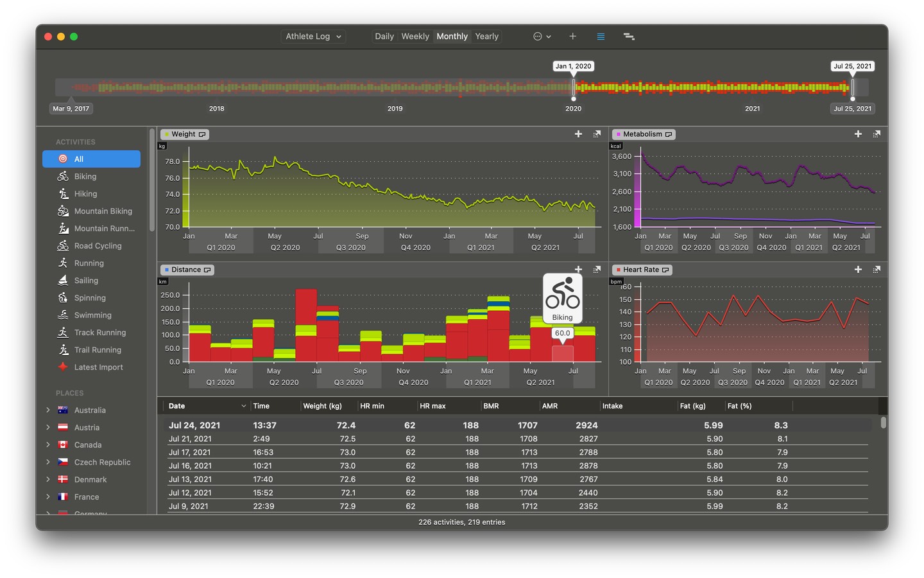The width and height of the screenshot is (924, 578).
Task: Expand the Weight chart to full size
Action: coord(597,134)
